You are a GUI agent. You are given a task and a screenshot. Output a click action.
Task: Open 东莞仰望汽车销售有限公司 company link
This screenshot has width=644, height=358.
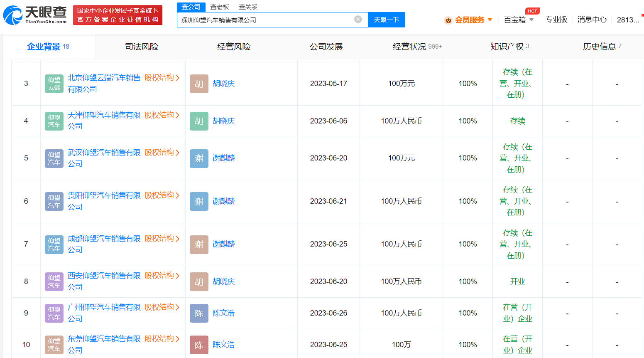104,345
